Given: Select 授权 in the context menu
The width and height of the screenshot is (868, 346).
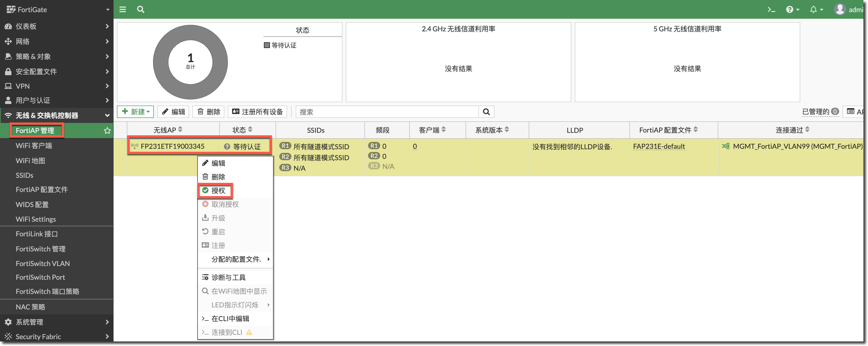Looking at the screenshot, I should pyautogui.click(x=218, y=191).
